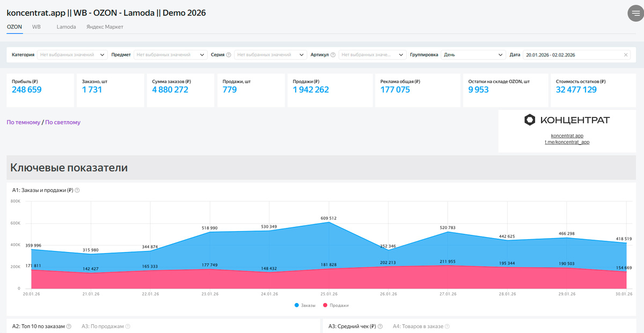The image size is (644, 333).
Task: Click help icon next to Серия filter
Action: click(229, 55)
